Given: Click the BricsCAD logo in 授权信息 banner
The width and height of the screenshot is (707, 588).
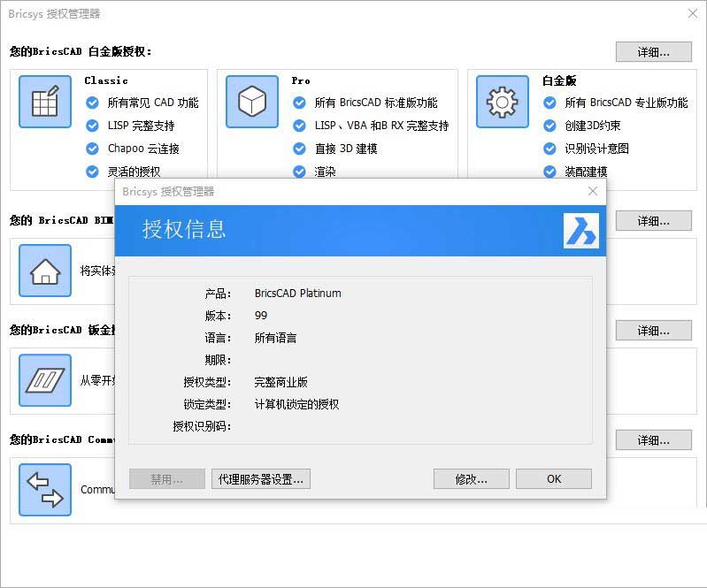Looking at the screenshot, I should coord(581,231).
